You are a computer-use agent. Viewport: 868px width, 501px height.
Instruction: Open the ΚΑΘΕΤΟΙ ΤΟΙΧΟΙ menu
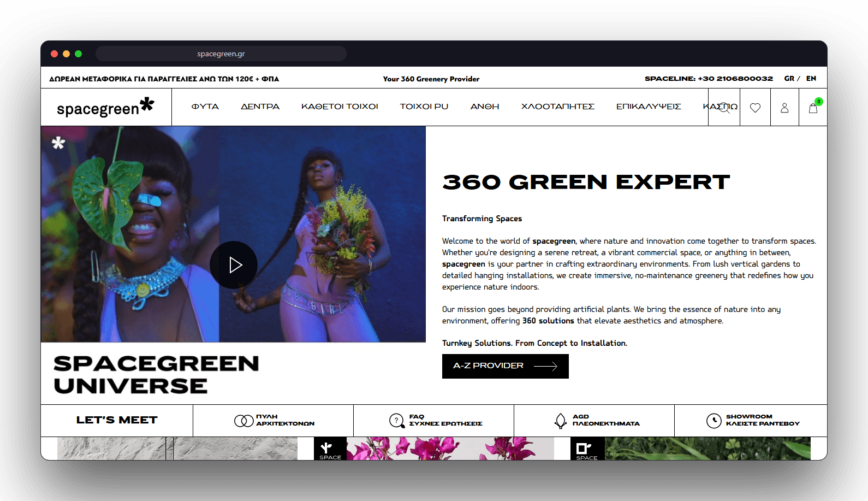point(340,107)
